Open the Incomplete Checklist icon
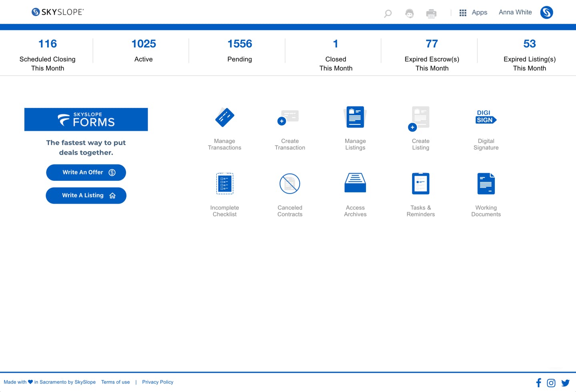 click(225, 184)
